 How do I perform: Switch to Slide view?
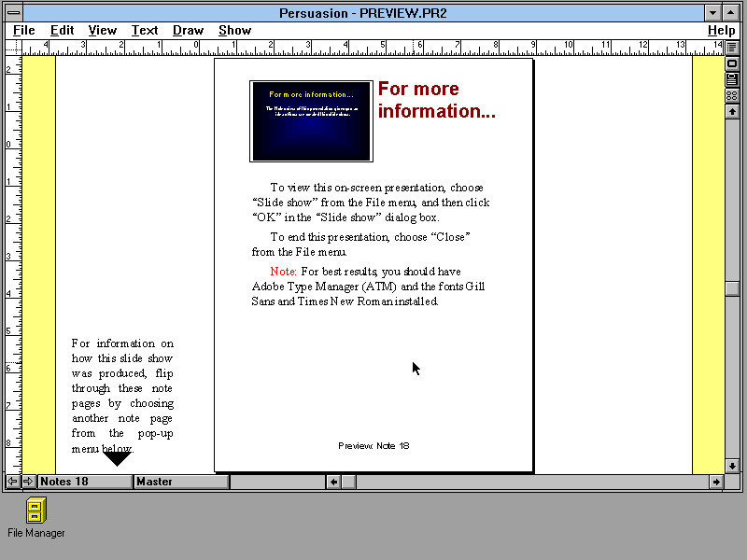[732, 63]
